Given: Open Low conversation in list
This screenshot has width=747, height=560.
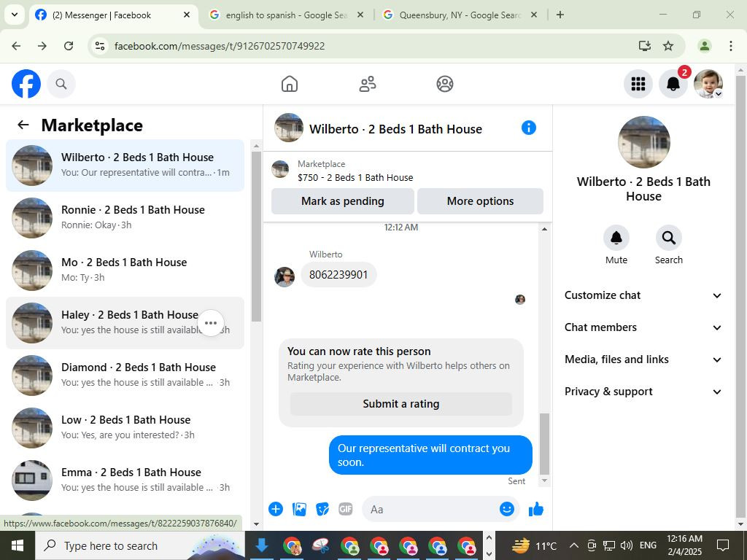Looking at the screenshot, I should [x=125, y=427].
